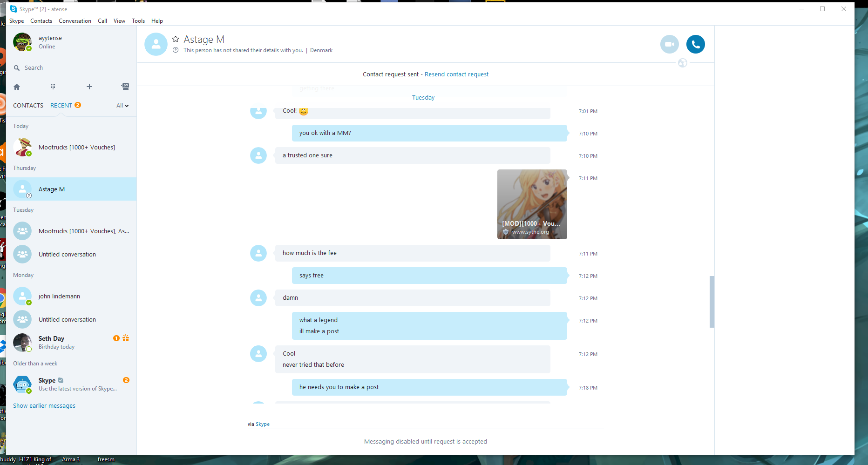Open the View menu
This screenshot has height=465, width=868.
[x=120, y=21]
